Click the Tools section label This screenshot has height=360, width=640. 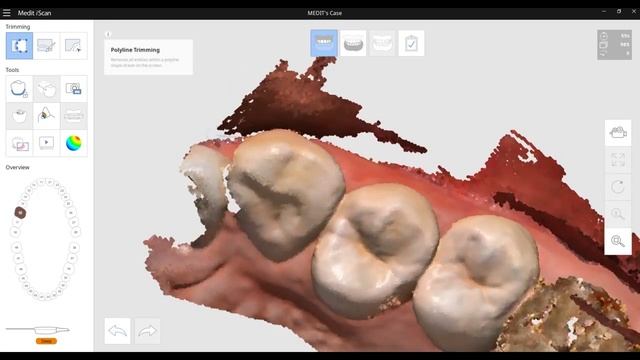coord(12,70)
